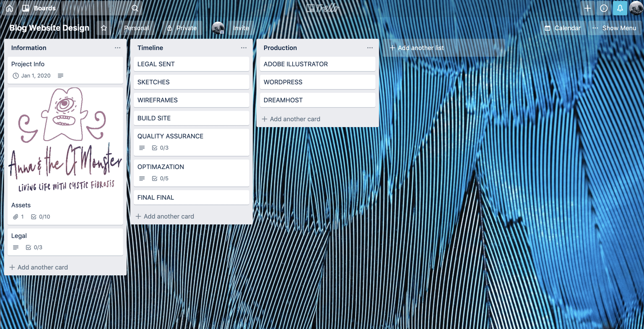Image resolution: width=644 pixels, height=329 pixels.
Task: Open the SKETCHES card
Action: [192, 82]
